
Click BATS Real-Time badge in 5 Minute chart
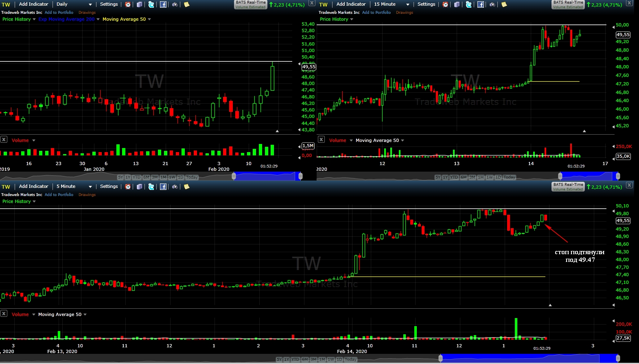pyautogui.click(x=568, y=187)
